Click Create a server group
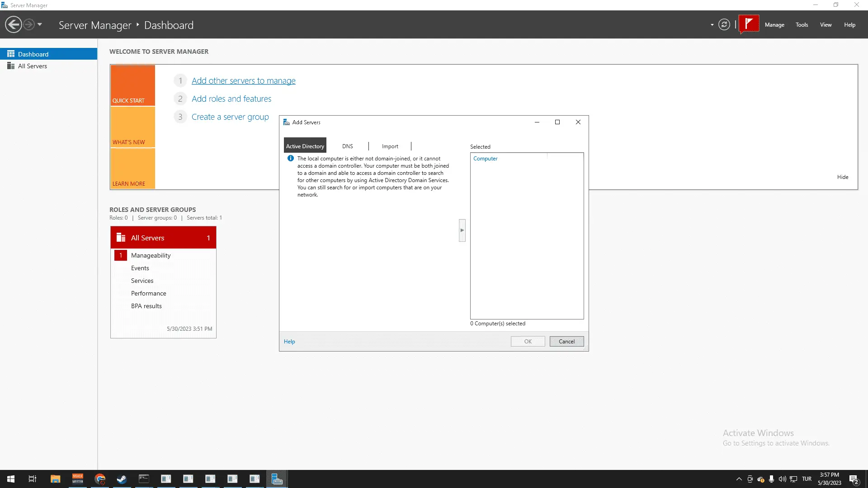This screenshot has width=868, height=488. pos(230,117)
